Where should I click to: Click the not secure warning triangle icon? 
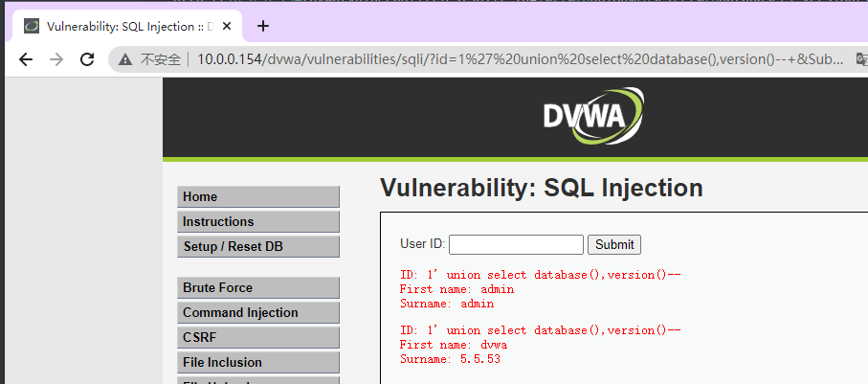coord(126,59)
